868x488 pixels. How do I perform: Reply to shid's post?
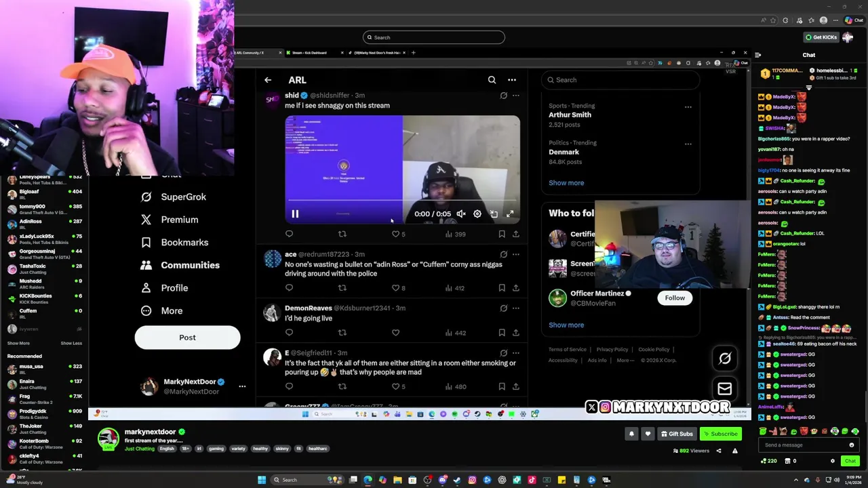click(x=289, y=234)
